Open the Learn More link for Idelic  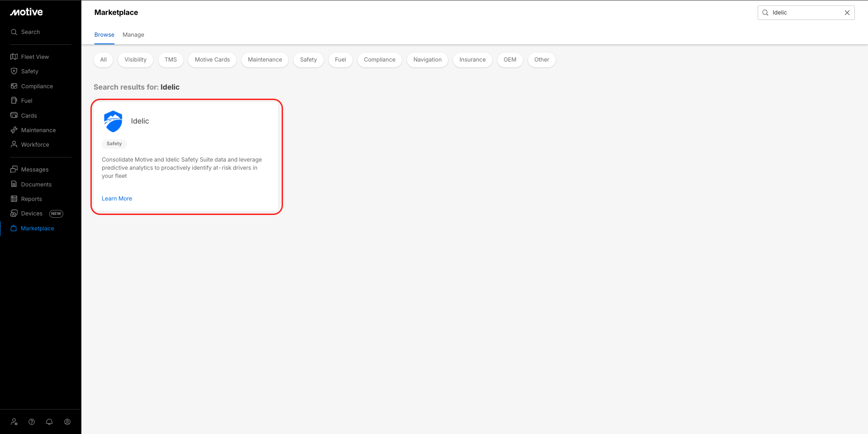pyautogui.click(x=117, y=199)
